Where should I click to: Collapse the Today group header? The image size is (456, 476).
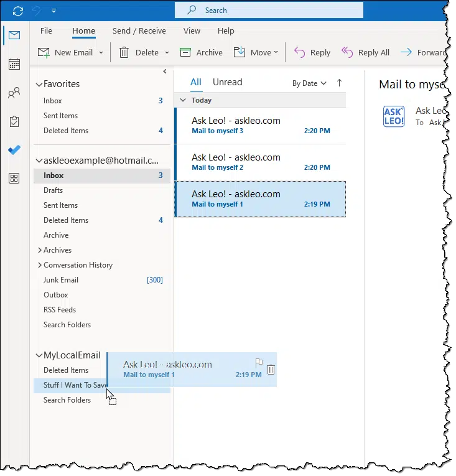click(183, 100)
